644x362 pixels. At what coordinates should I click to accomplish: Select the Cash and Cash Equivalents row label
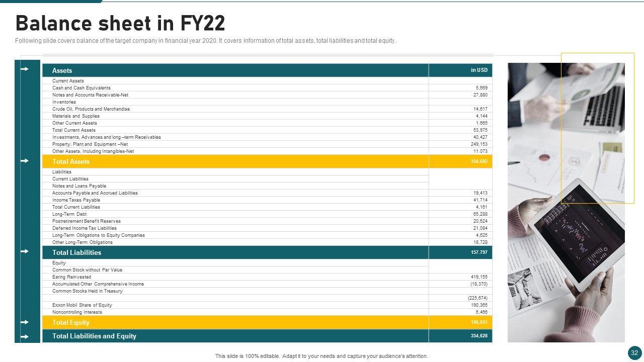tap(82, 88)
